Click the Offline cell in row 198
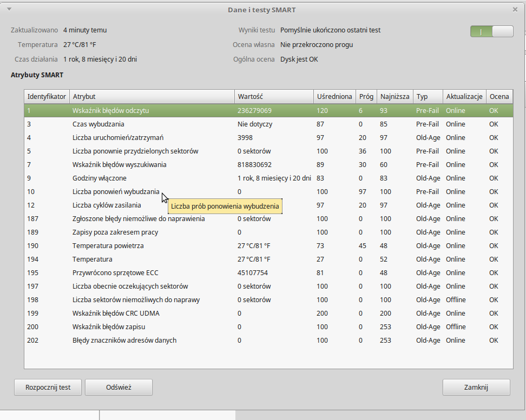Screen dimensions: 526x420 click(x=456, y=300)
